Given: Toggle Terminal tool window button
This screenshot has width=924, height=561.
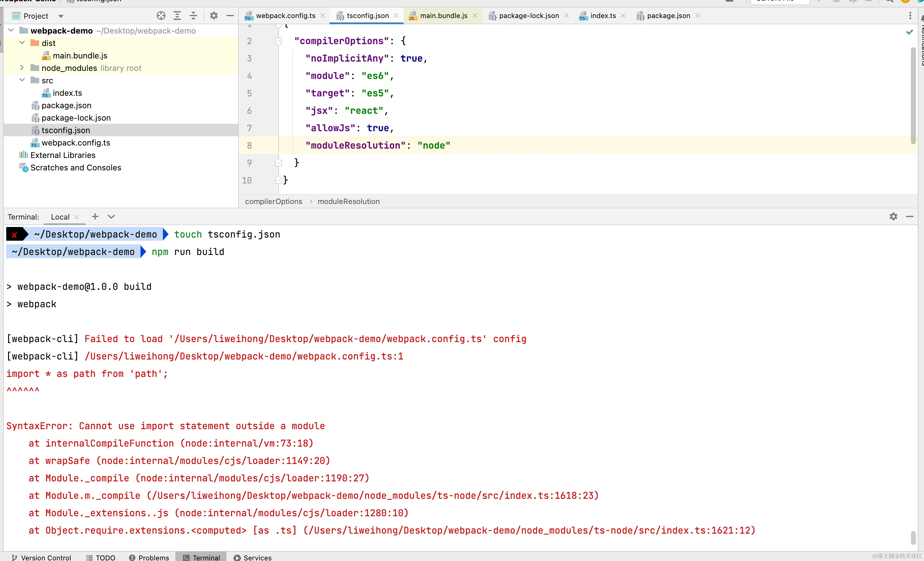Looking at the screenshot, I should [x=201, y=557].
